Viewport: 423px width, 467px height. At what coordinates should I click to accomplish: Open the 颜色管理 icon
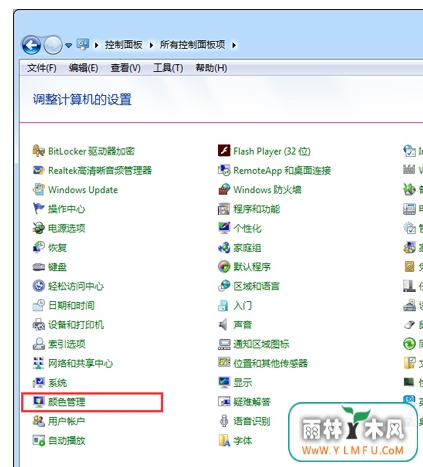39,402
